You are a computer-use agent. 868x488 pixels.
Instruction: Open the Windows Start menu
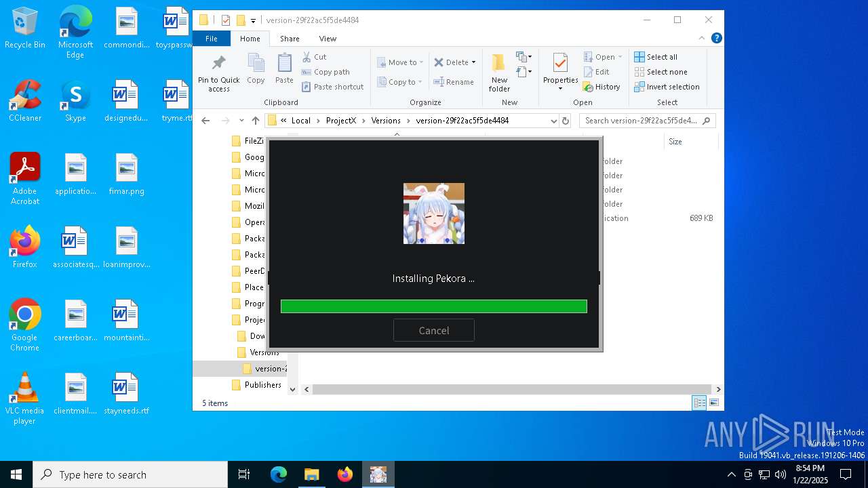click(x=16, y=474)
